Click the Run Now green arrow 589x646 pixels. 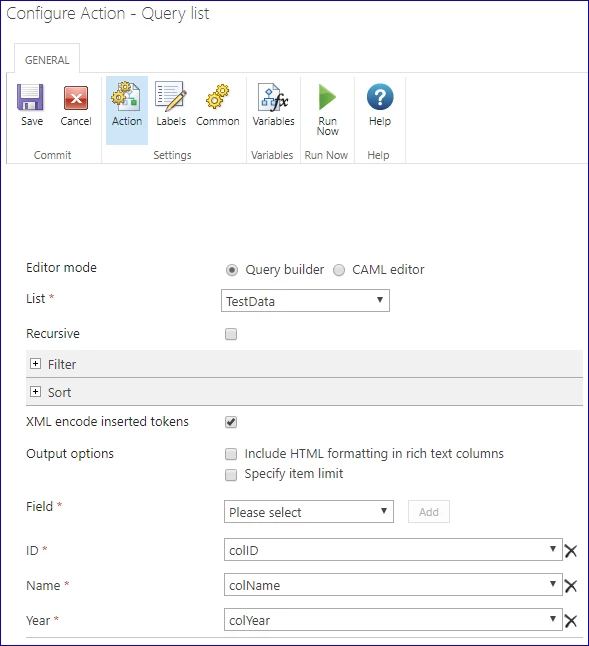click(x=327, y=97)
